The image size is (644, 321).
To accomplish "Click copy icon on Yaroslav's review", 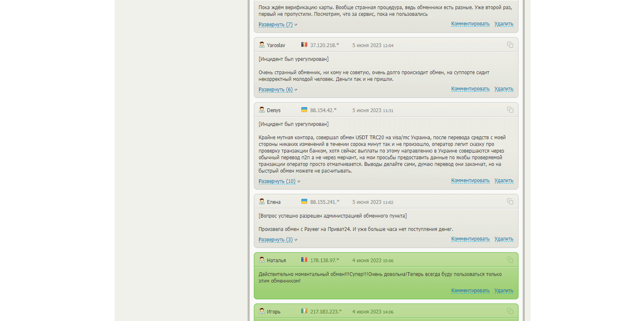I will (x=510, y=45).
